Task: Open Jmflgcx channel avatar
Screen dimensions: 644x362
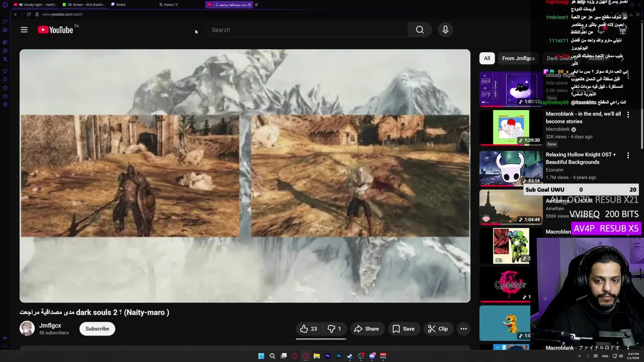Action: pyautogui.click(x=27, y=329)
